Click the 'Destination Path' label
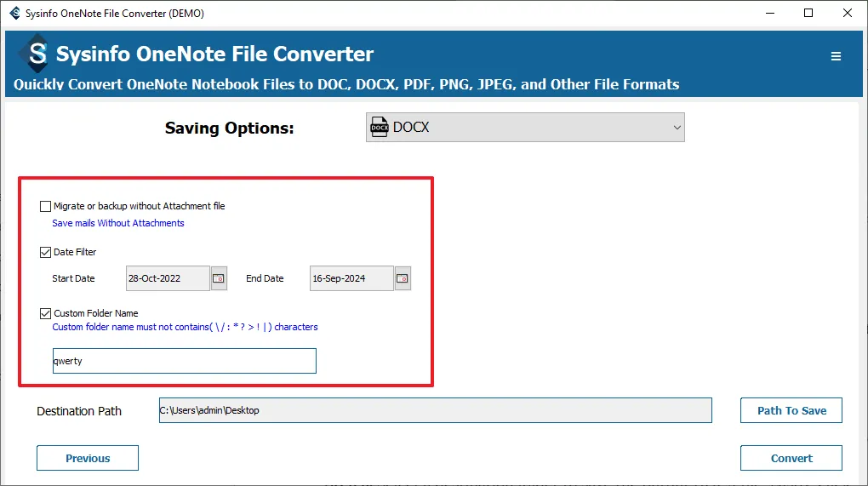Screen dimensions: 868x486 (x=79, y=411)
